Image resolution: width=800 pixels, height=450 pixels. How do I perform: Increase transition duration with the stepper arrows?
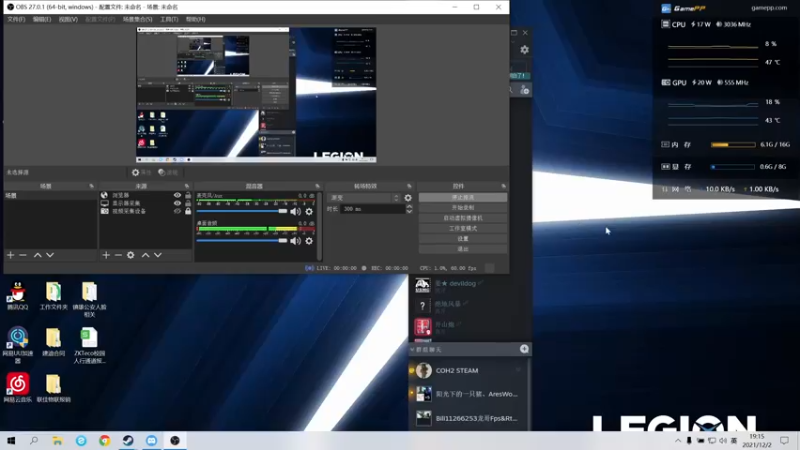(x=409, y=207)
